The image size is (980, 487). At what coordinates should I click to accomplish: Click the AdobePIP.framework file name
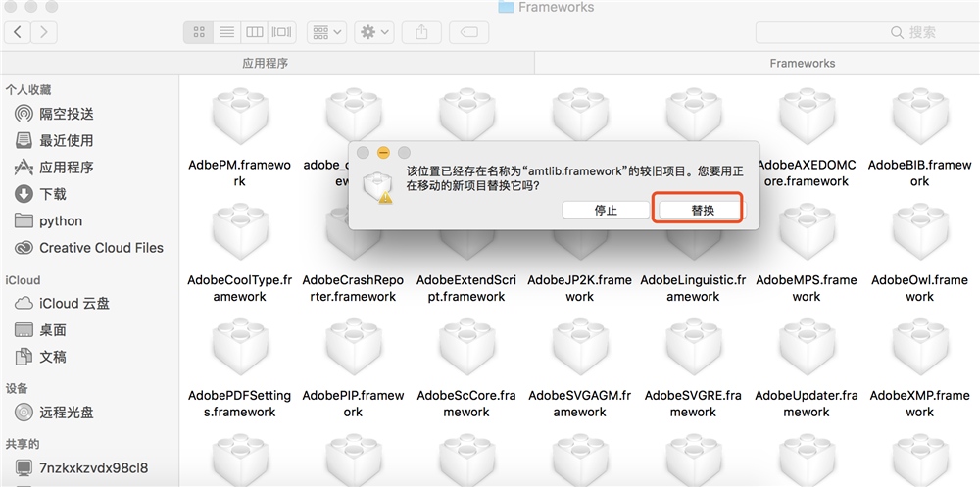(x=353, y=404)
